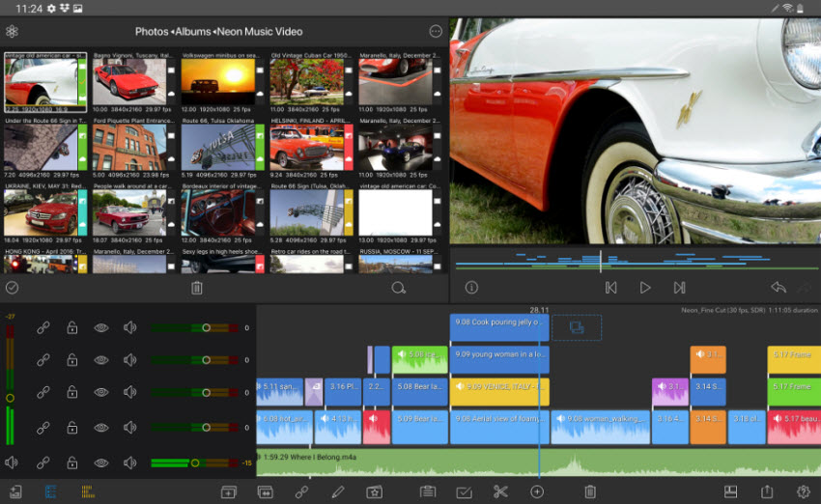Viewport: 821px width, 504px height.
Task: Select the Ford Piquette Plant Entrance thumbnail
Action: (x=129, y=147)
